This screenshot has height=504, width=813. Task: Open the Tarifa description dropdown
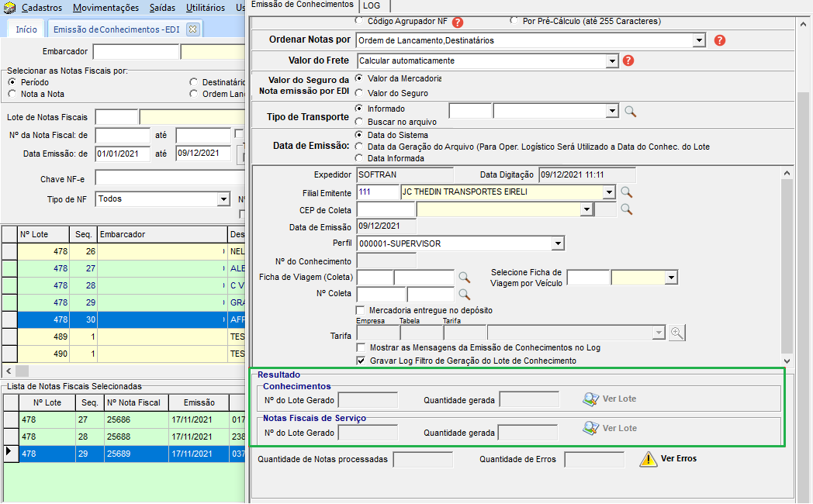(659, 333)
